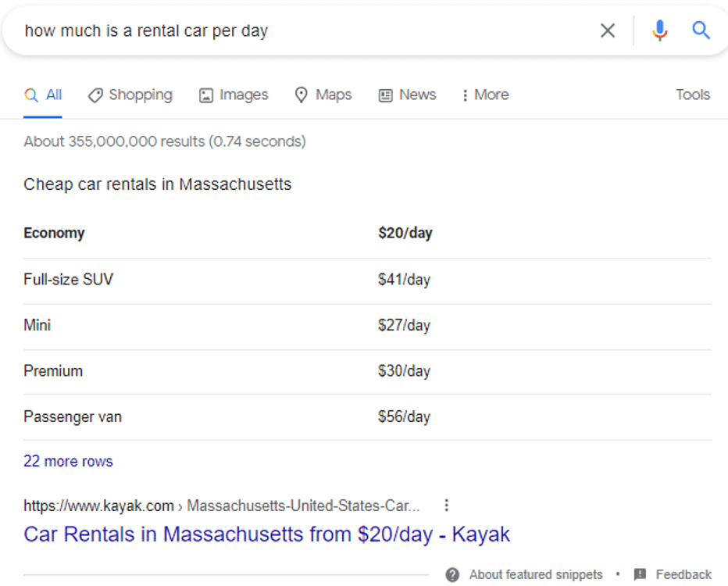
Task: Select the Shopping tag icon
Action: click(95, 95)
